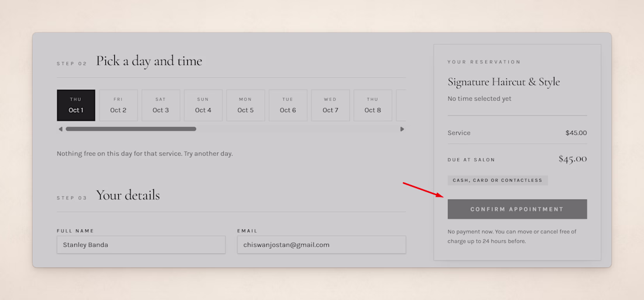Select Fri Oct 2 date
644x300 pixels.
(118, 105)
